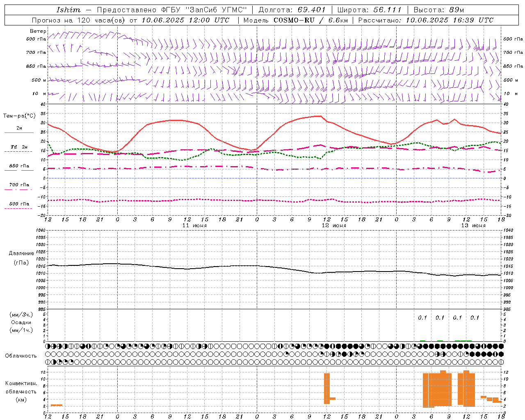Screen dimensions: 525x420
Task: Click the "Ishim" station name in the header
Action: [x=68, y=10]
